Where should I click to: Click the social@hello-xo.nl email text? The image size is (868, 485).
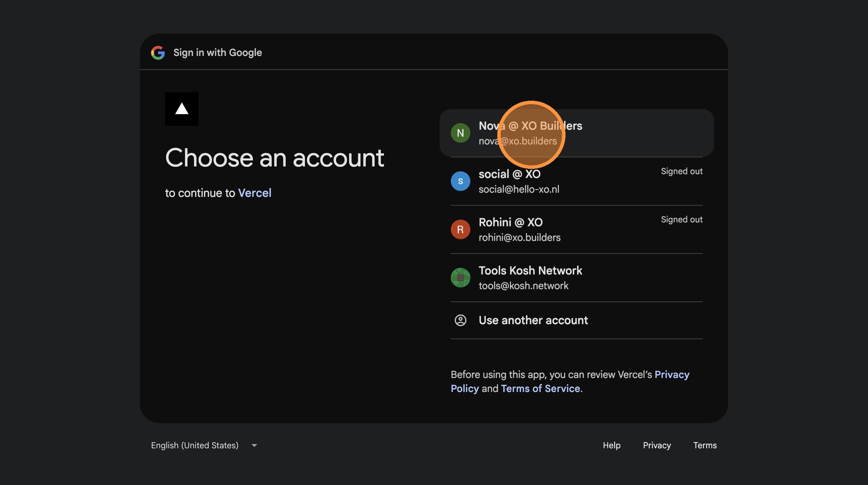click(x=519, y=190)
